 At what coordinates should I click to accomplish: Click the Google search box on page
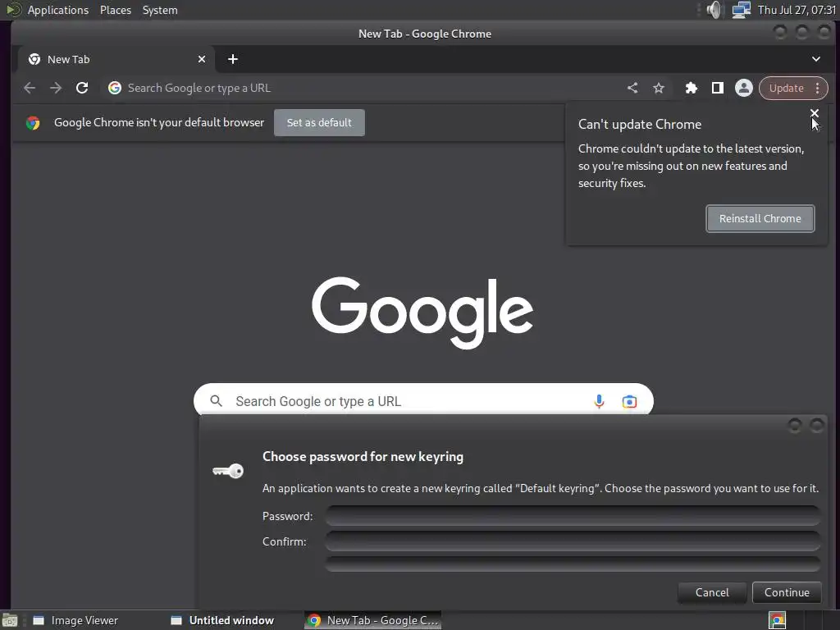coord(423,399)
